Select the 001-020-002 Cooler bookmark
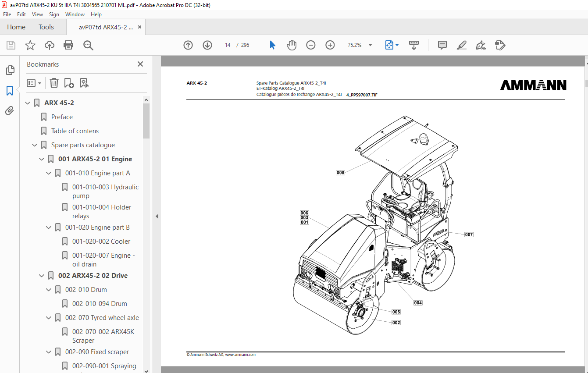 click(x=101, y=242)
